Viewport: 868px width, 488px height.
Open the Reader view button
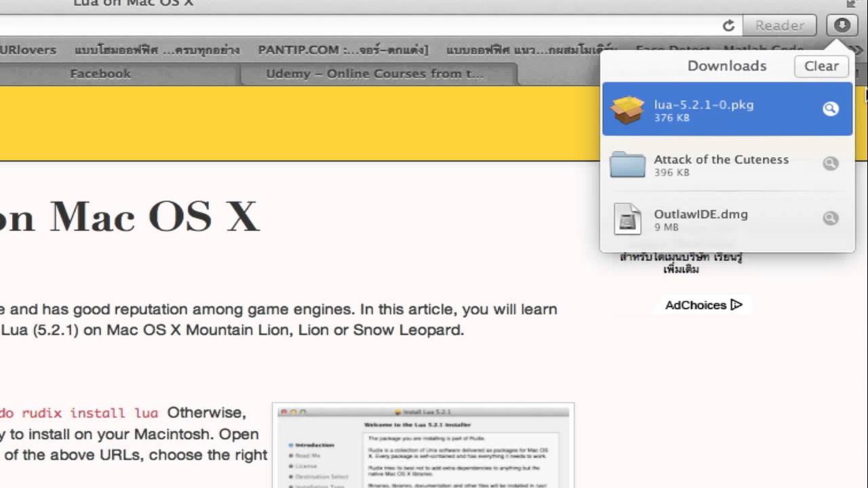(x=779, y=26)
